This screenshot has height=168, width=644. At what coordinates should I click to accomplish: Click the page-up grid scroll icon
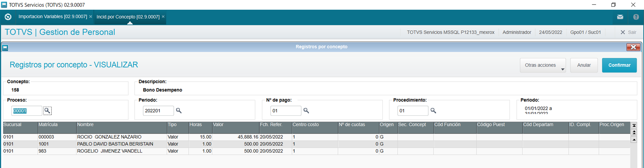pos(634,133)
